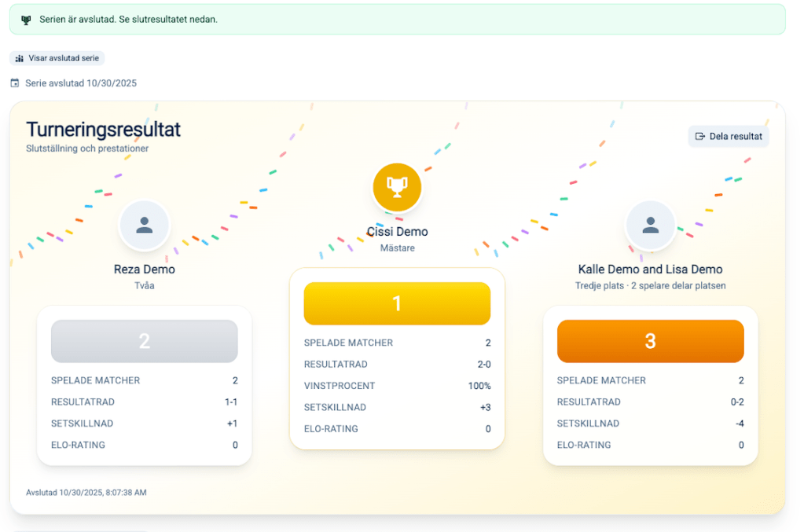
Task: Click the green series finished banner message
Action: tap(128, 20)
